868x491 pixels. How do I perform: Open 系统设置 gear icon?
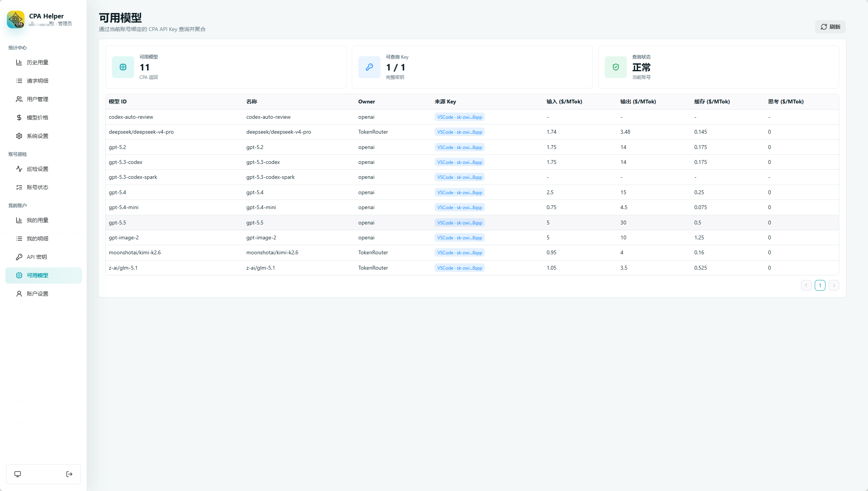point(19,136)
